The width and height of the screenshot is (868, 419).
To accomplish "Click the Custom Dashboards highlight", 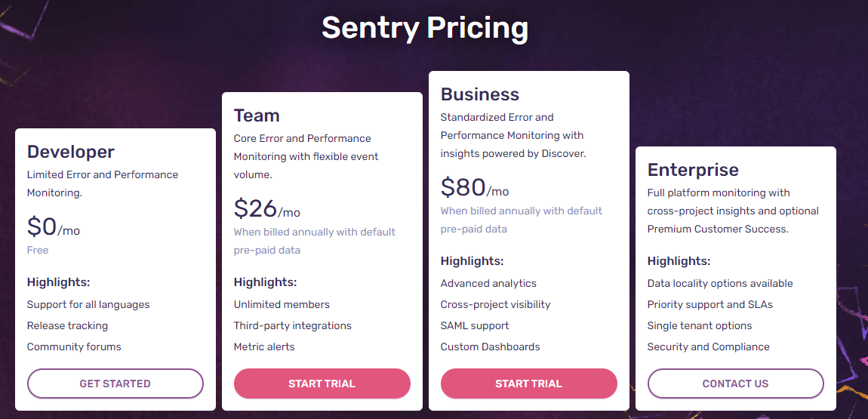I will click(x=491, y=347).
